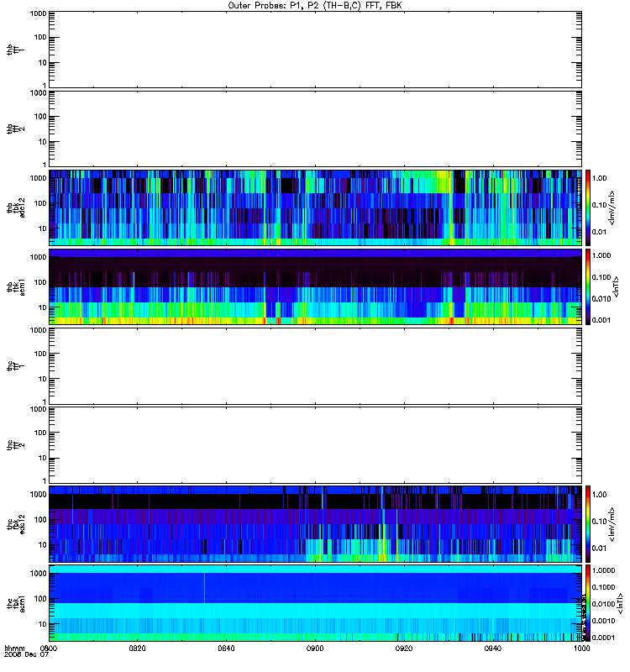Click the 0900 time axis label
Image resolution: width=630 pixels, height=672 pixels.
[x=315, y=648]
